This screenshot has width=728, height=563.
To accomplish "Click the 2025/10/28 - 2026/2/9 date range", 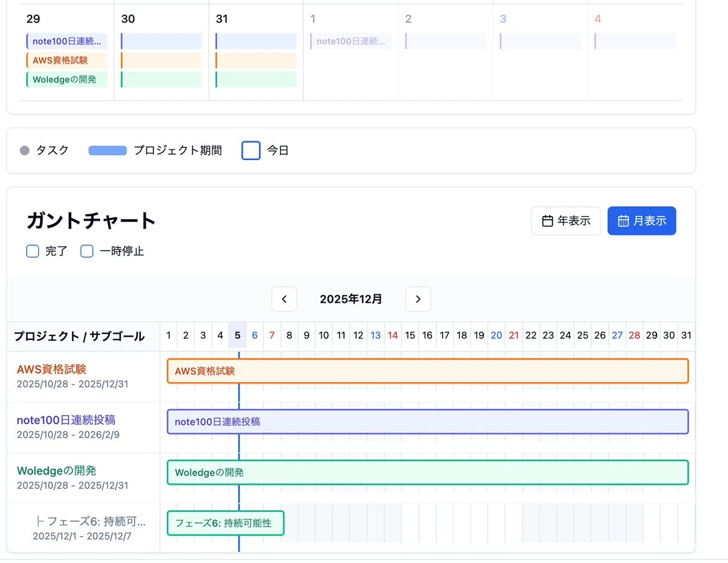I will 68,434.
